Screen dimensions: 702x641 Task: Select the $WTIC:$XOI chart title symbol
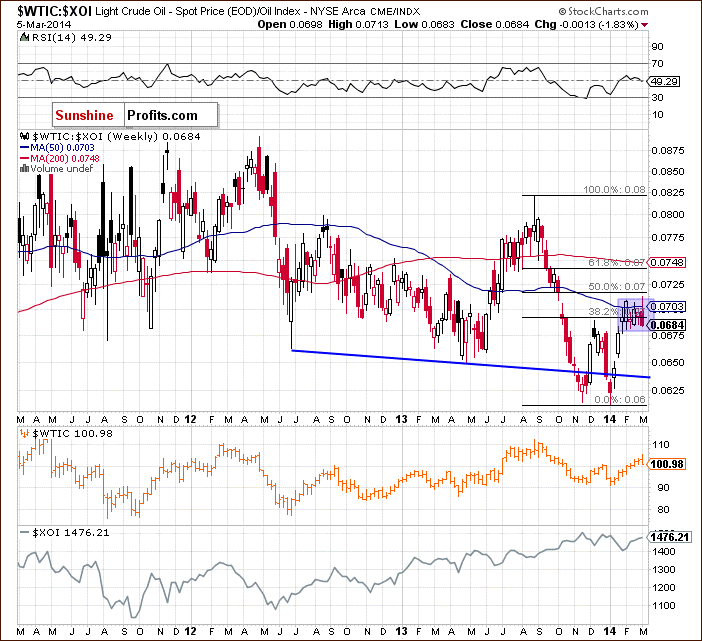coord(55,11)
